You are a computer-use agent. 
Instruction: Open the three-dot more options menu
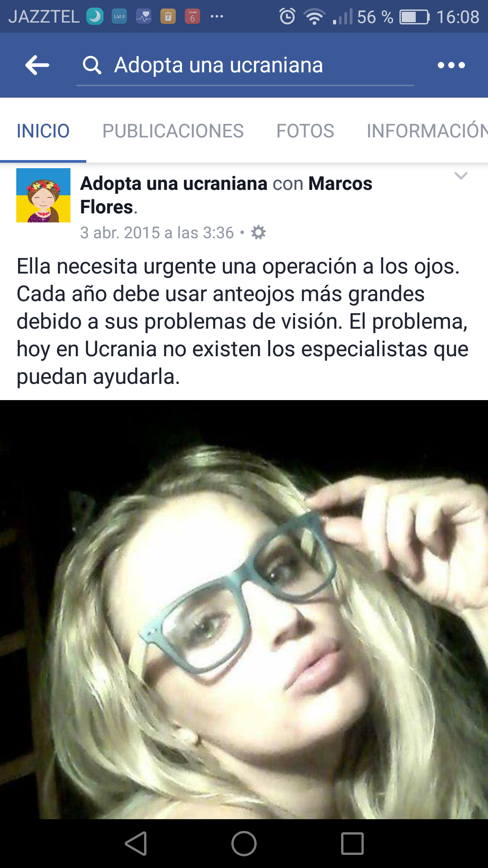[451, 65]
